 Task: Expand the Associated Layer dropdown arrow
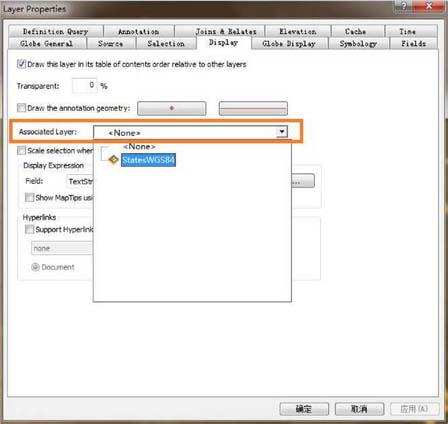click(x=282, y=132)
